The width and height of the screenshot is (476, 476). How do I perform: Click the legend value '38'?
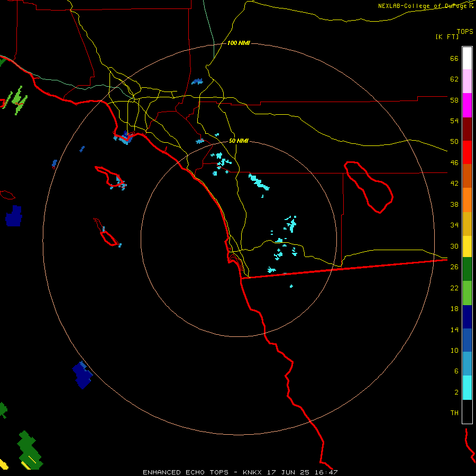454,204
